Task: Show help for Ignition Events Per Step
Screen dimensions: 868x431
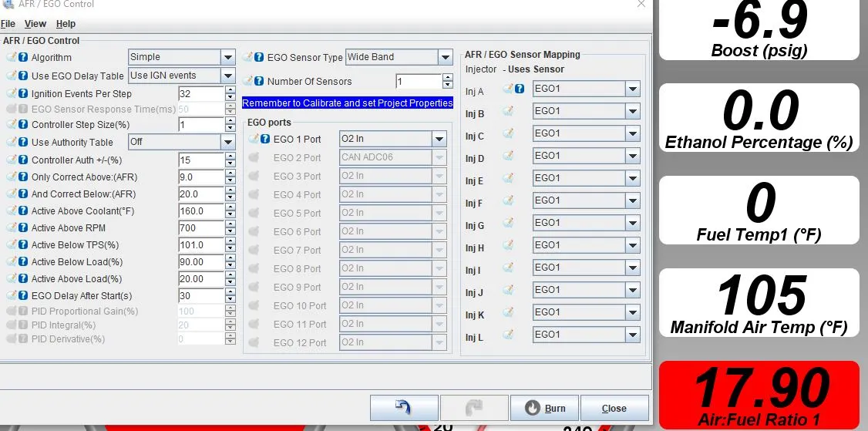Action: point(22,93)
